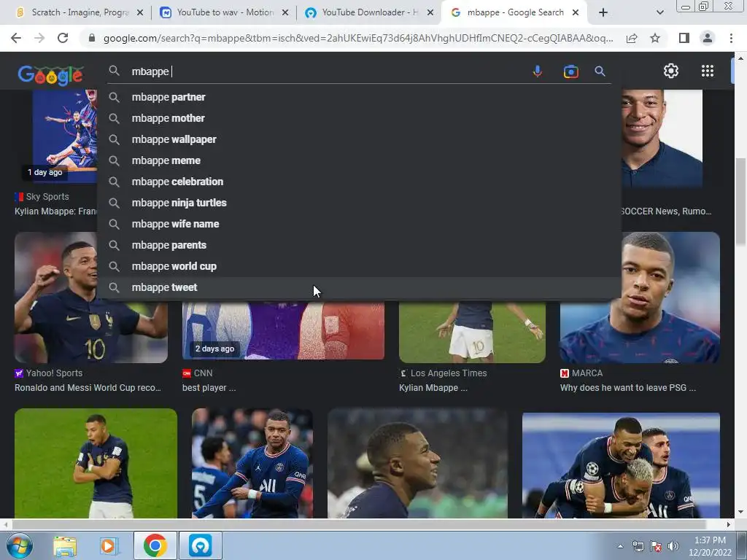
Task: Choose suggestion mbappe mother
Action: tap(359, 118)
